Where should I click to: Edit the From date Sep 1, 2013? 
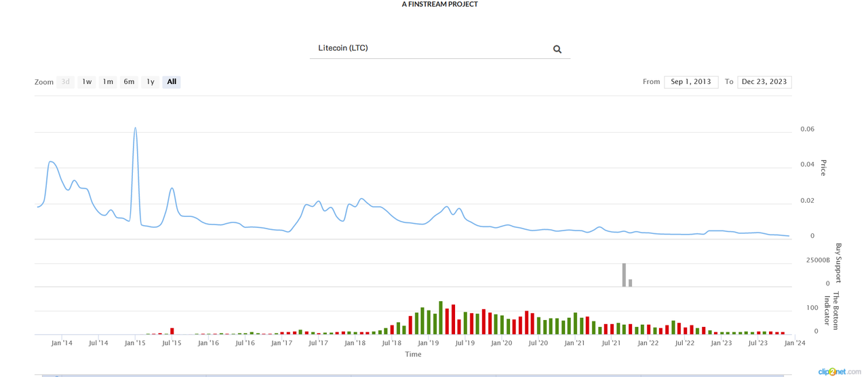[691, 81]
